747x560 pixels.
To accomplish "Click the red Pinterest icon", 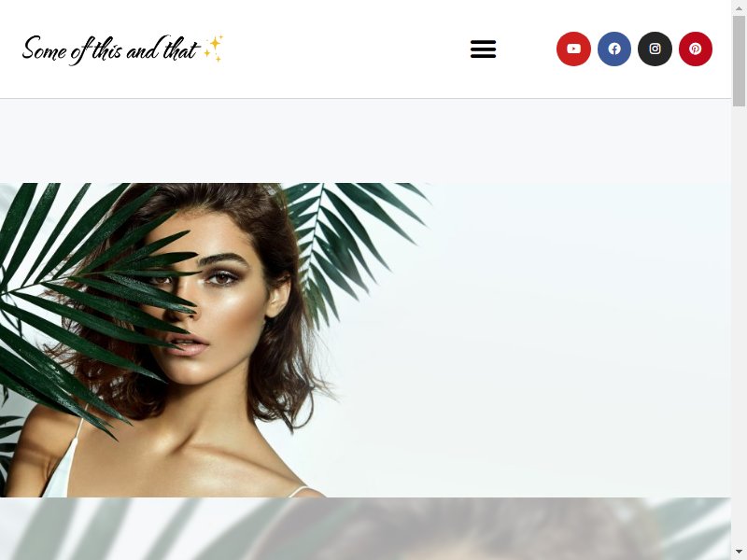I will pyautogui.click(x=696, y=49).
